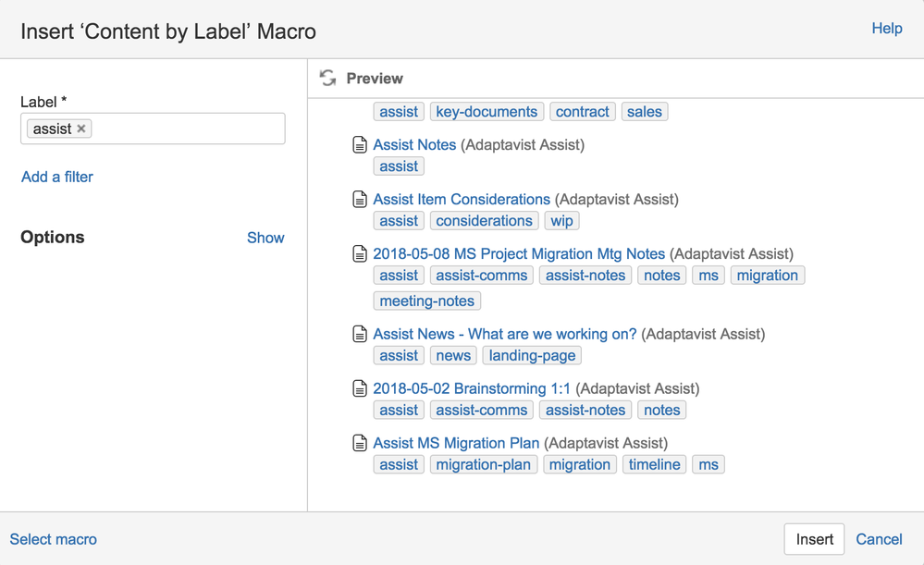The width and height of the screenshot is (924, 565).
Task: Show the Options section
Action: [265, 238]
